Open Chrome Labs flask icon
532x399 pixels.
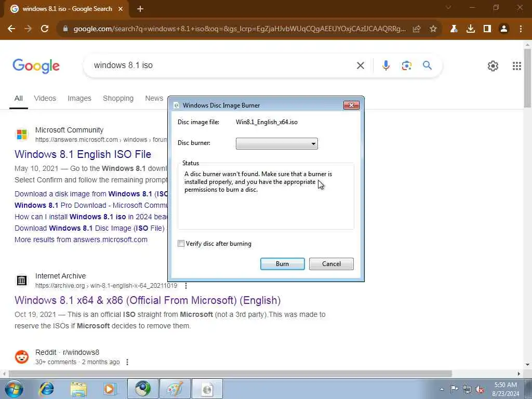(454, 29)
